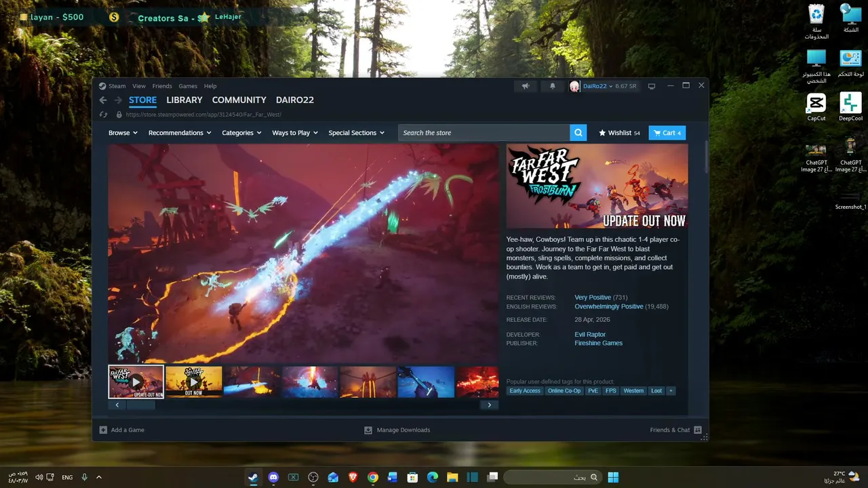Show previous screenshot thumbnails
Screen dimensions: 868x488
[117, 405]
